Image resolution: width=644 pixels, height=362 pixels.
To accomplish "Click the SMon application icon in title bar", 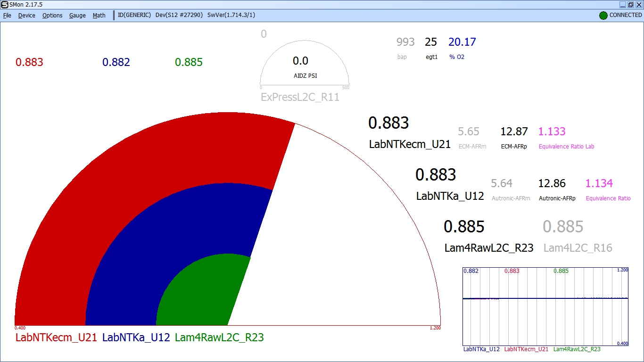I will point(5,4).
